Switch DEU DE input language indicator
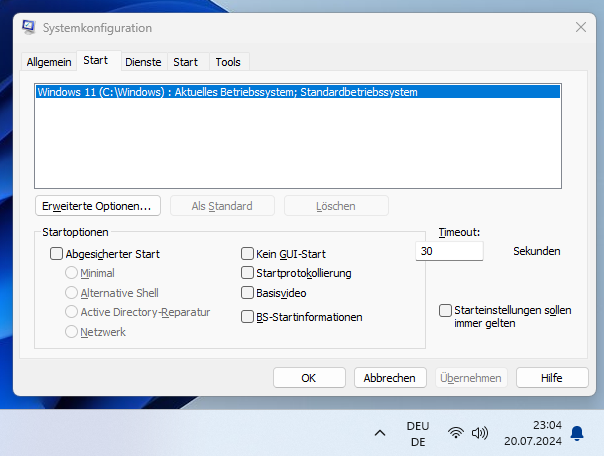This screenshot has width=604, height=456. pyautogui.click(x=418, y=434)
